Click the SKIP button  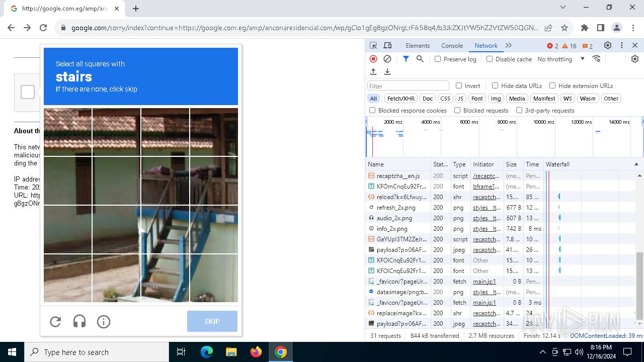pos(212,321)
